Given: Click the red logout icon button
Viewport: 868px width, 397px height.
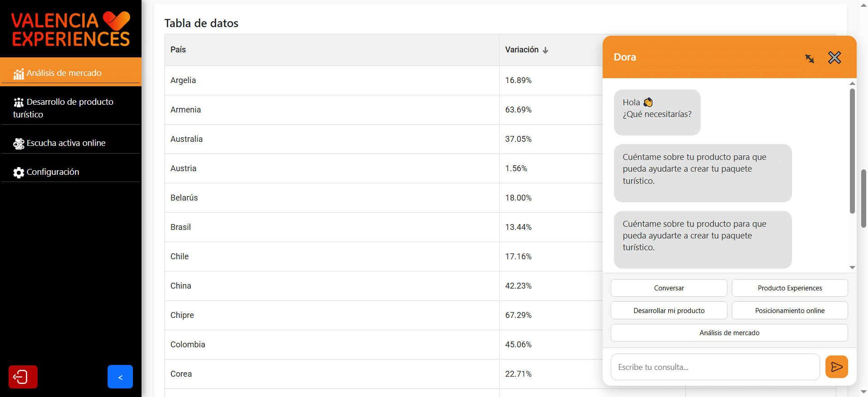Looking at the screenshot, I should coord(23,377).
